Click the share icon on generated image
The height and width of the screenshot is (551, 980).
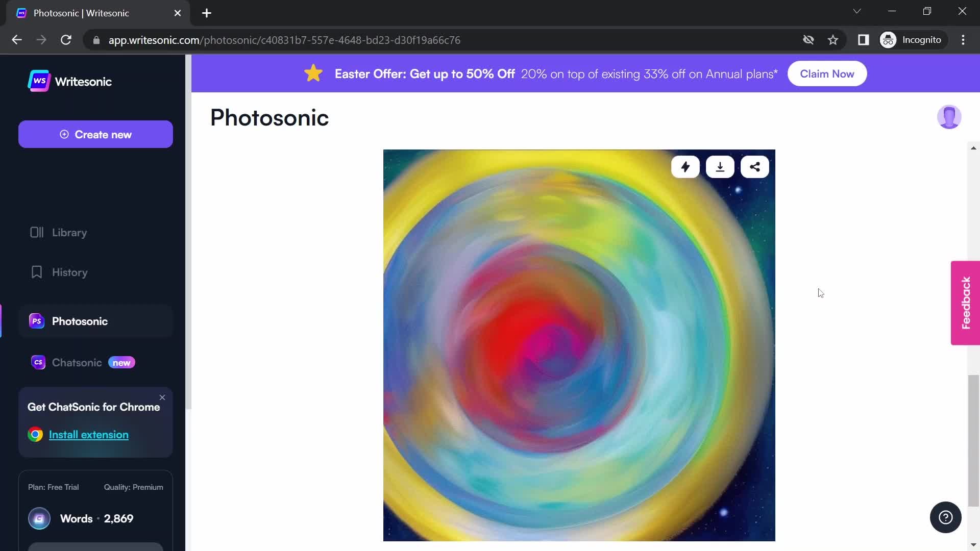(x=754, y=166)
